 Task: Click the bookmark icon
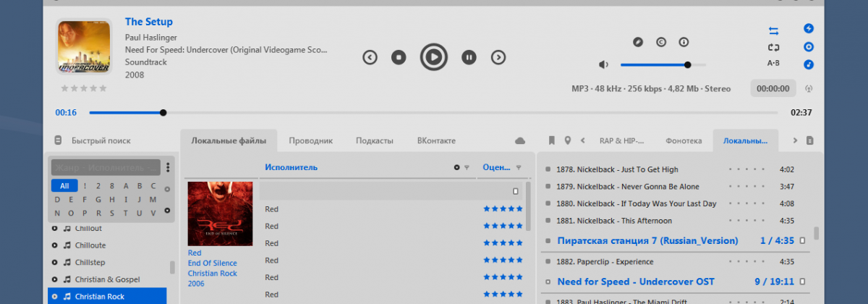point(550,140)
